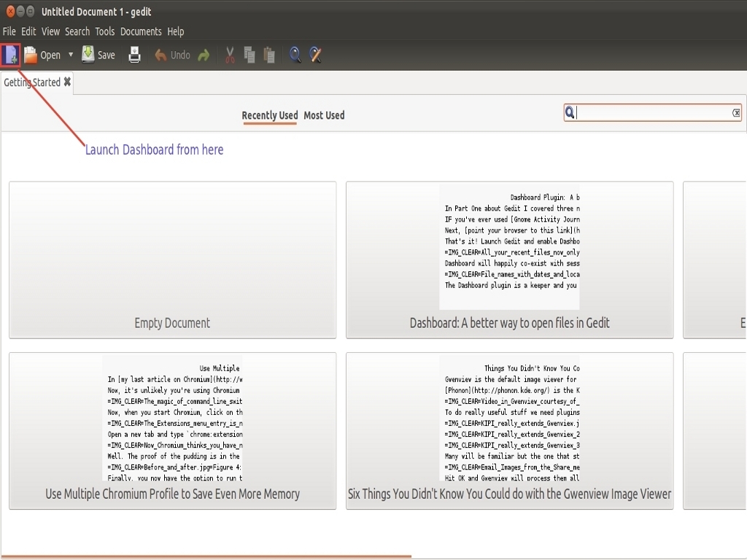Click the search magnifier icon in search box

click(x=570, y=112)
